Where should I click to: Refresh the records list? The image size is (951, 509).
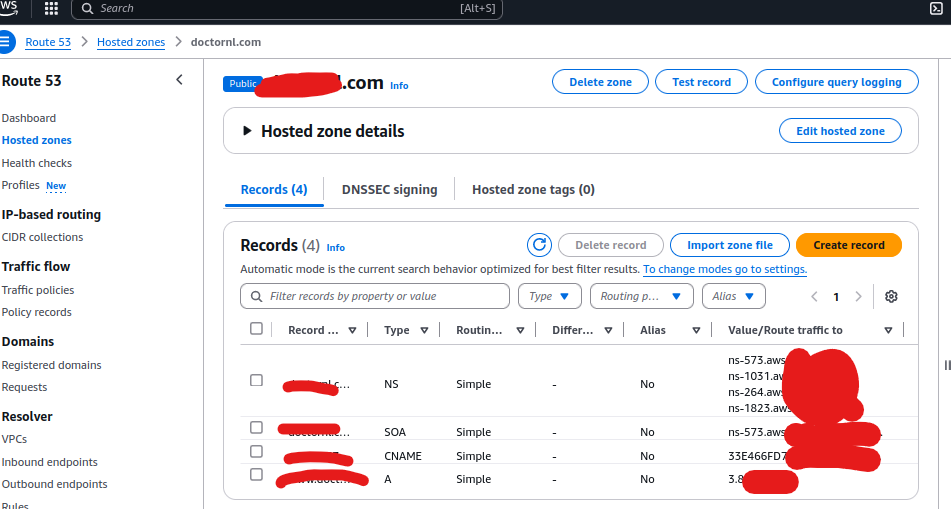[x=540, y=245]
